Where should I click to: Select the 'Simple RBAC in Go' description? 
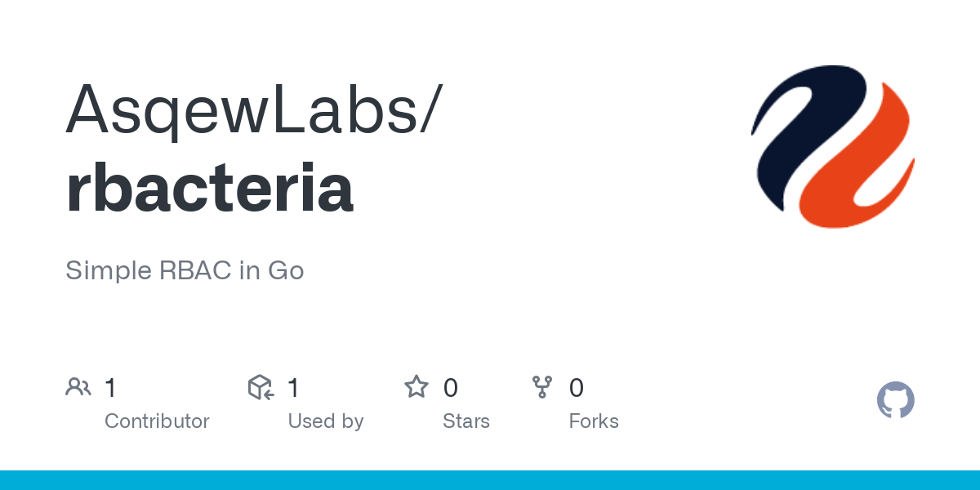[185, 270]
